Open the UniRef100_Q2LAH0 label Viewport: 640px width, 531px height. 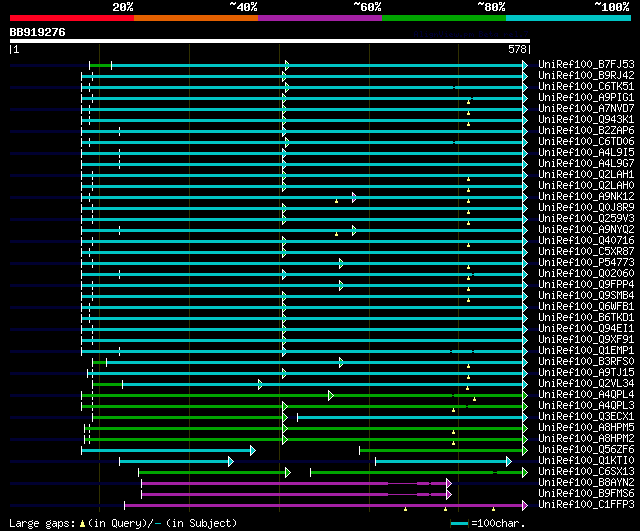pos(586,186)
